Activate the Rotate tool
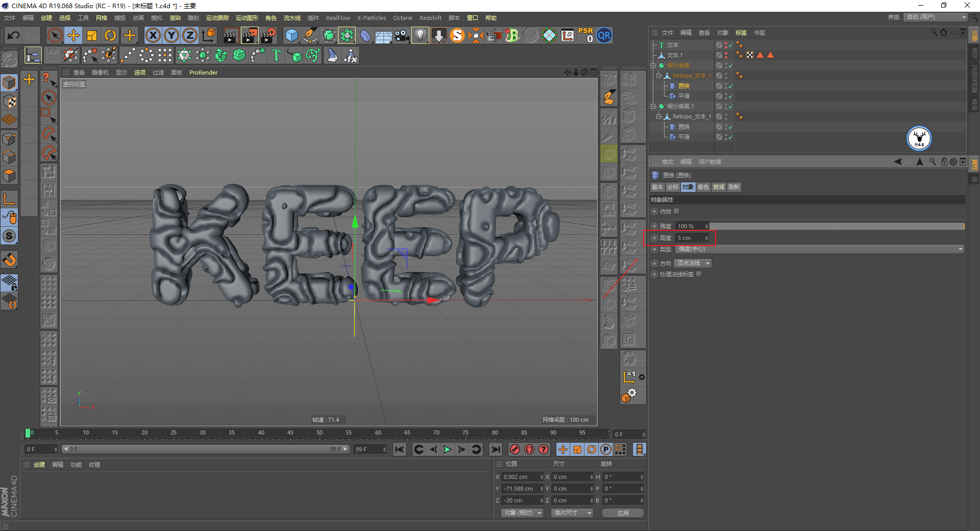The width and height of the screenshot is (980, 531). coord(110,35)
